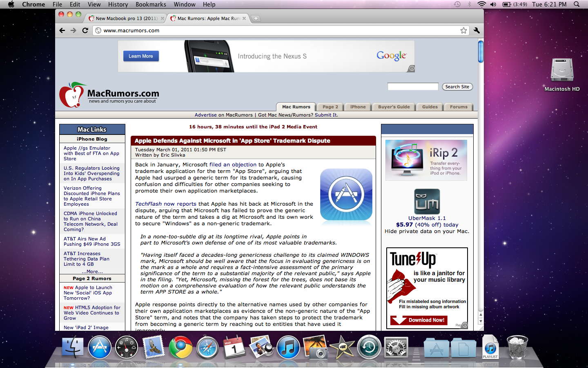This screenshot has height=368, width=588.
Task: Open the iPhone site tab
Action: click(358, 107)
